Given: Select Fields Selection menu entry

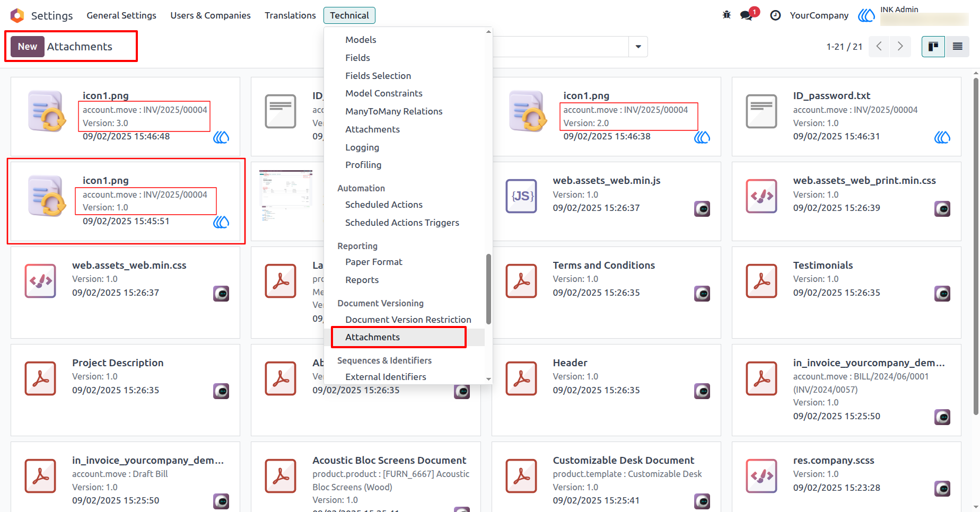Looking at the screenshot, I should click(378, 76).
